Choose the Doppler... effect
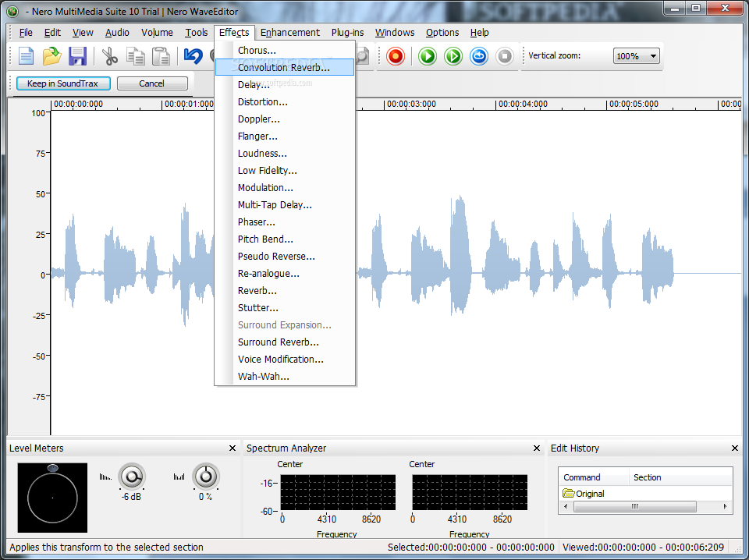The width and height of the screenshot is (749, 560). [285, 119]
